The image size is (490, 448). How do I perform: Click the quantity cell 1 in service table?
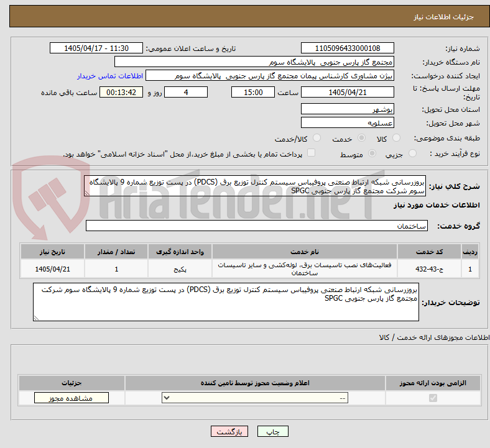tap(116, 269)
